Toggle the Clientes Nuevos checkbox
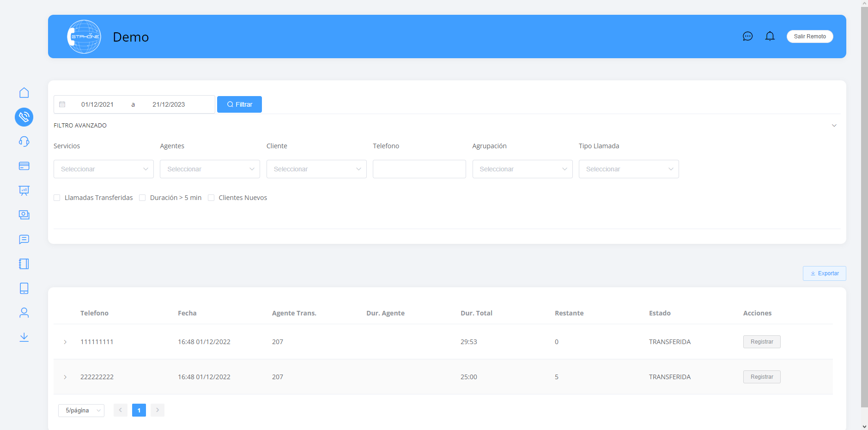 pyautogui.click(x=211, y=198)
